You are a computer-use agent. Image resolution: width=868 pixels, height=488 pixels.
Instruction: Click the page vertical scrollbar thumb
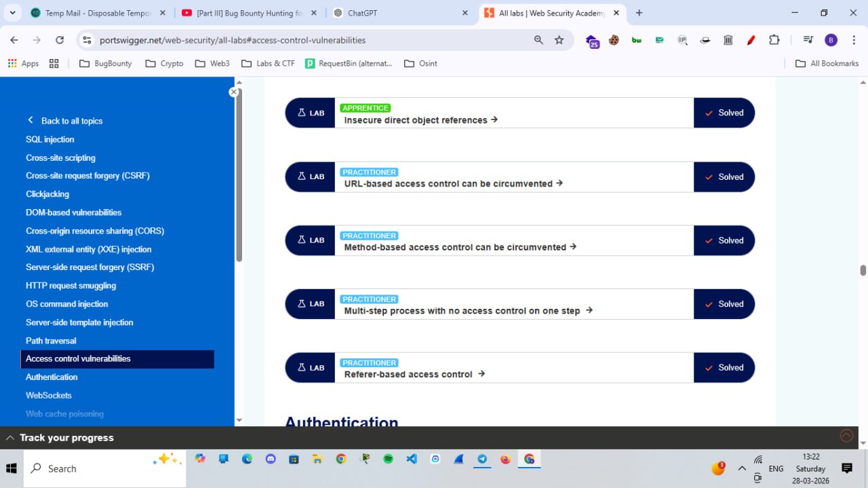pos(863,270)
